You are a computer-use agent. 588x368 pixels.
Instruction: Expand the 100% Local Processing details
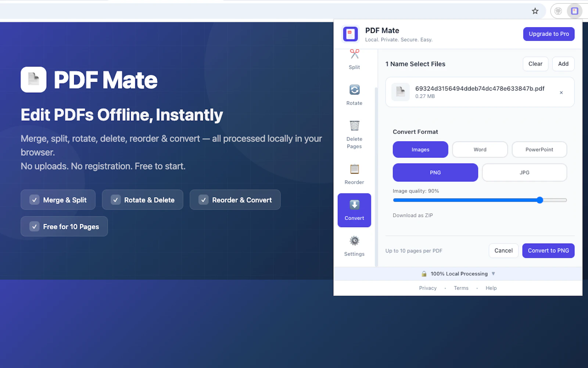(493, 274)
